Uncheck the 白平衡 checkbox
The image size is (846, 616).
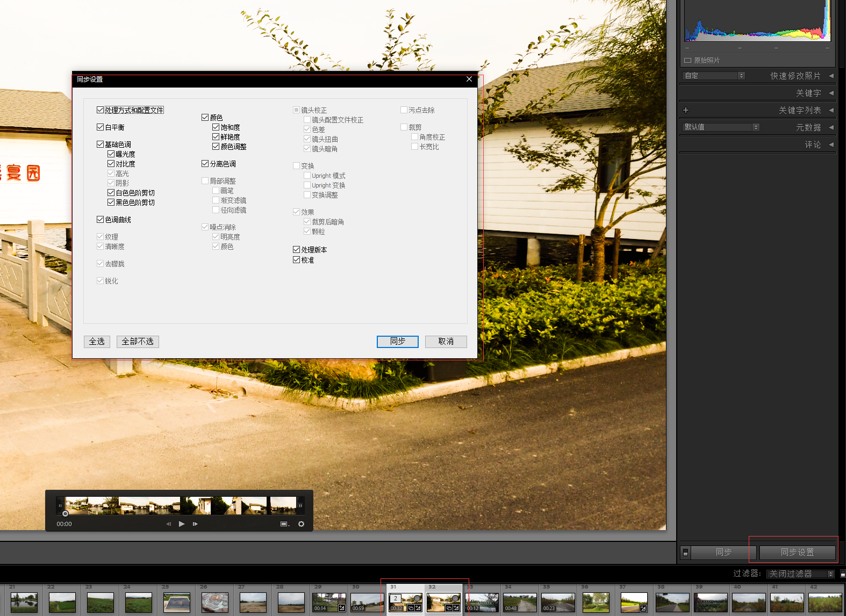(x=101, y=127)
